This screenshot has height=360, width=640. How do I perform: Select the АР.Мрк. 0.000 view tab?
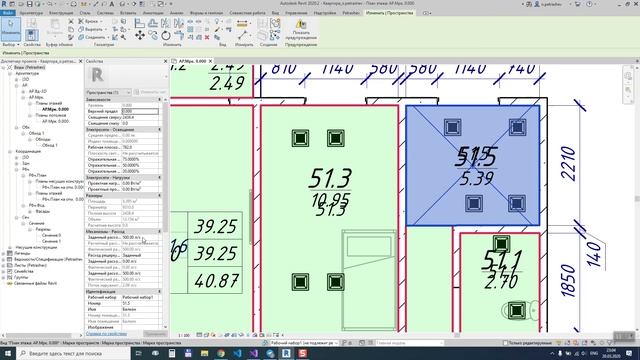coord(192,61)
